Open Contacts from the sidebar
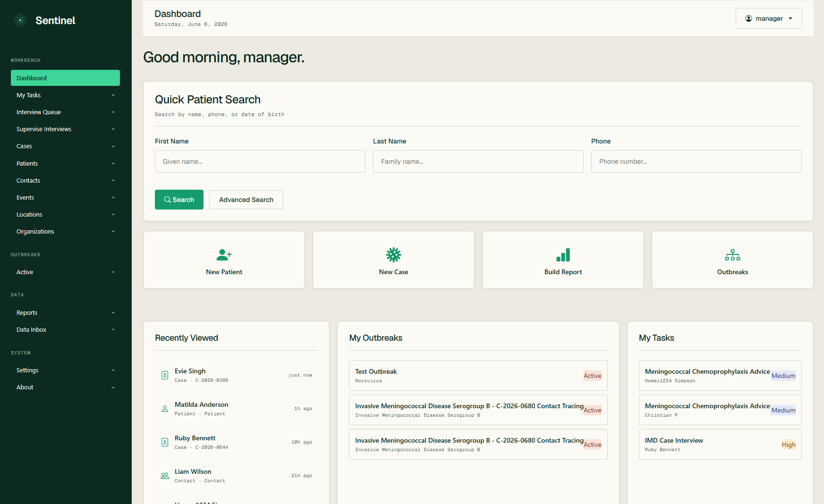This screenshot has height=504, width=824. (65, 180)
